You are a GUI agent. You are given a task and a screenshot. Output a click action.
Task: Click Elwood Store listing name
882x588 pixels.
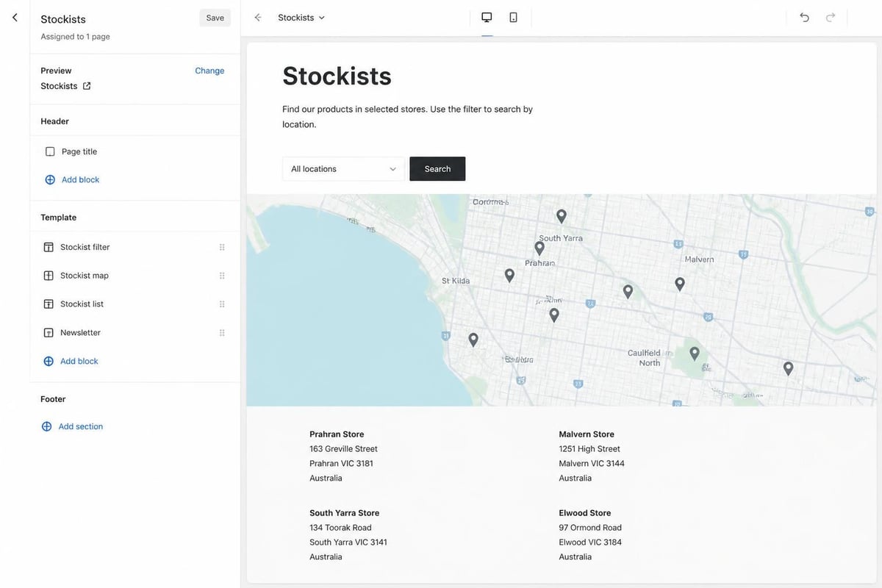click(585, 513)
